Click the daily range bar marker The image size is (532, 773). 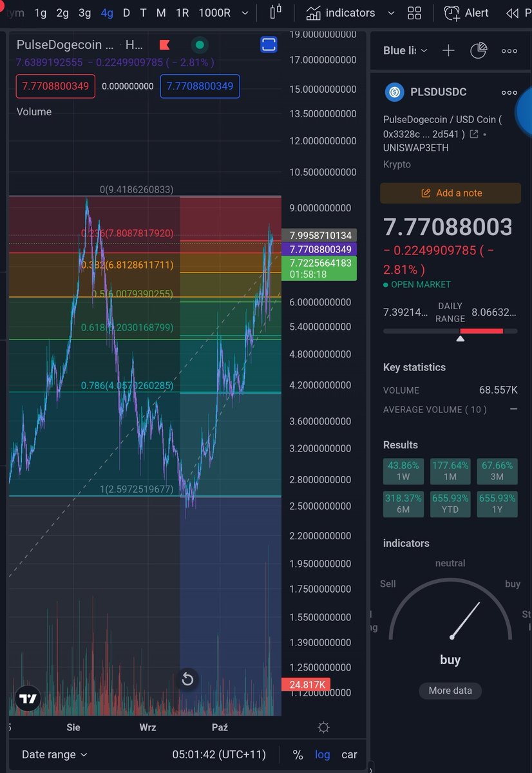pos(460,338)
